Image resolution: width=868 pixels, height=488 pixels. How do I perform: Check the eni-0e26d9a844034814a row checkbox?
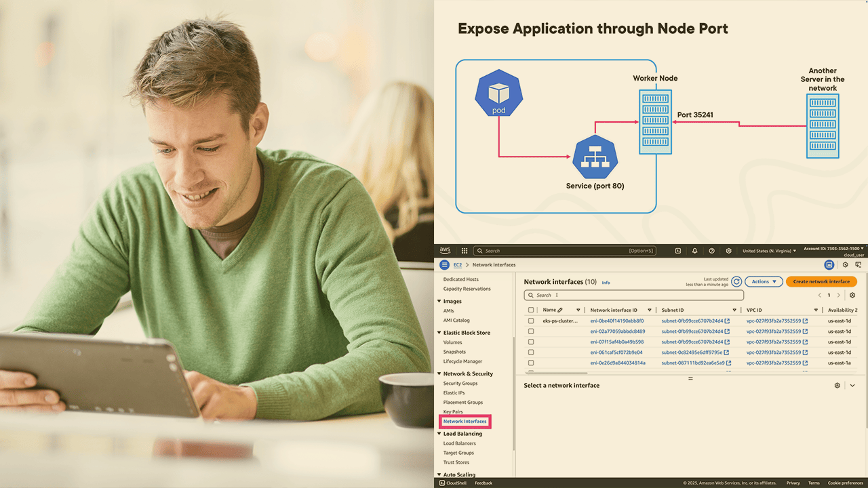click(x=531, y=363)
